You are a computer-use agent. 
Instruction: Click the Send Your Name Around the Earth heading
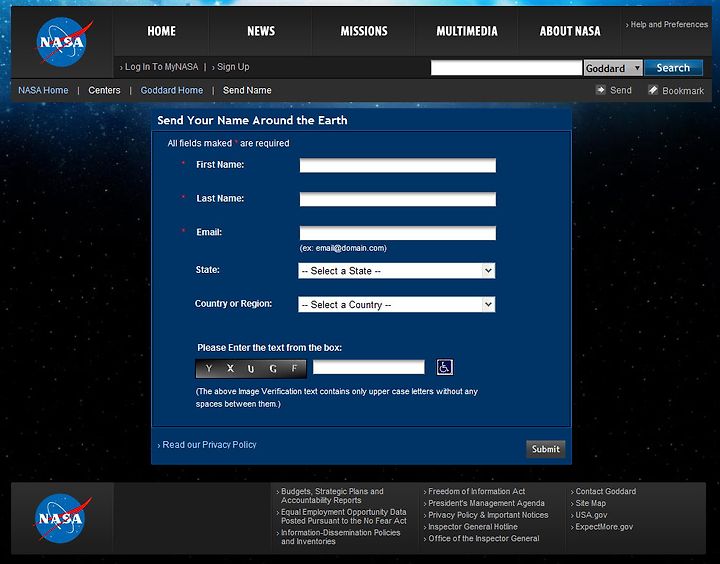pos(252,120)
